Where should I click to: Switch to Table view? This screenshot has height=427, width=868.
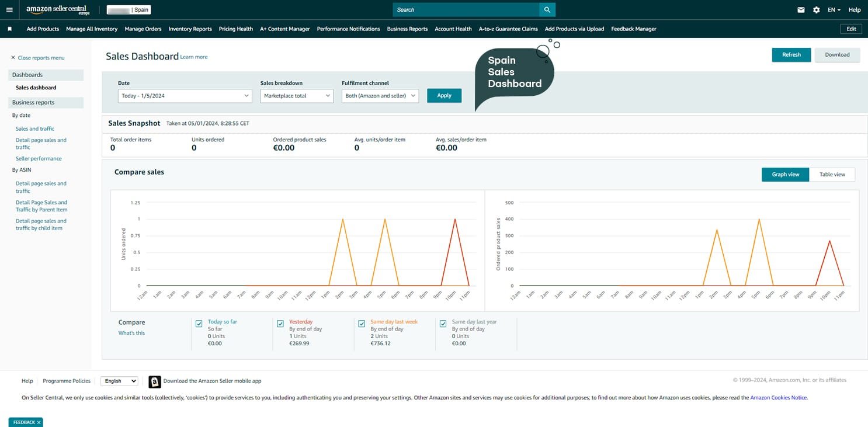(x=832, y=175)
